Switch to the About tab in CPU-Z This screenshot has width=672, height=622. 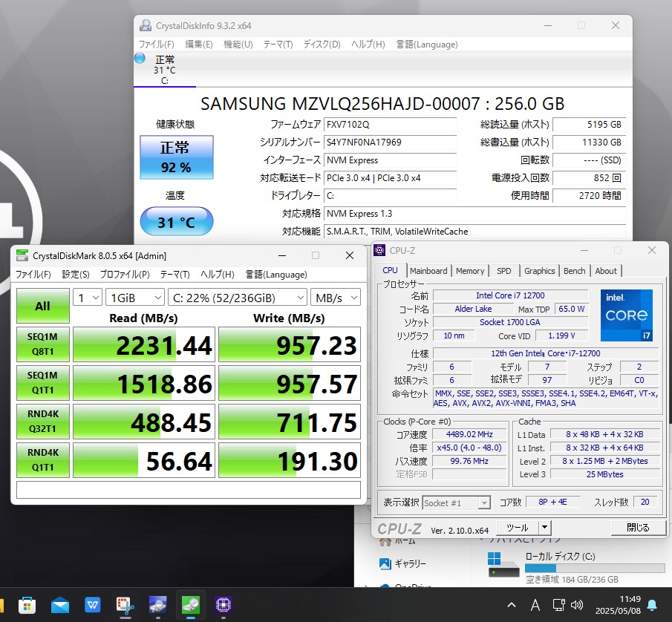pos(606,271)
